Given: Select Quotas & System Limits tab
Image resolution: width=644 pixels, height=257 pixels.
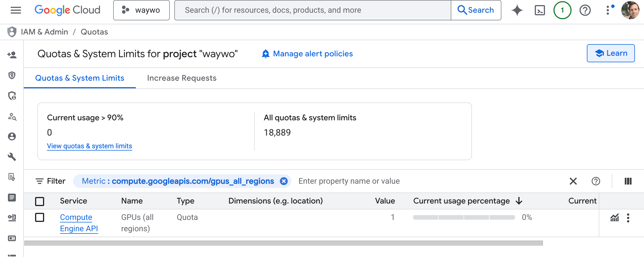Looking at the screenshot, I should pos(80,78).
